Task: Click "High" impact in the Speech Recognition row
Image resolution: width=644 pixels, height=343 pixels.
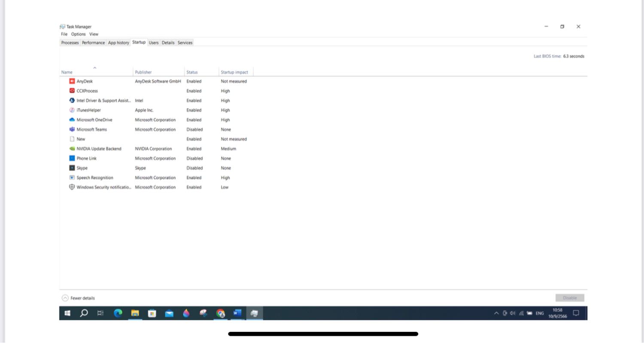Action: 225,178
